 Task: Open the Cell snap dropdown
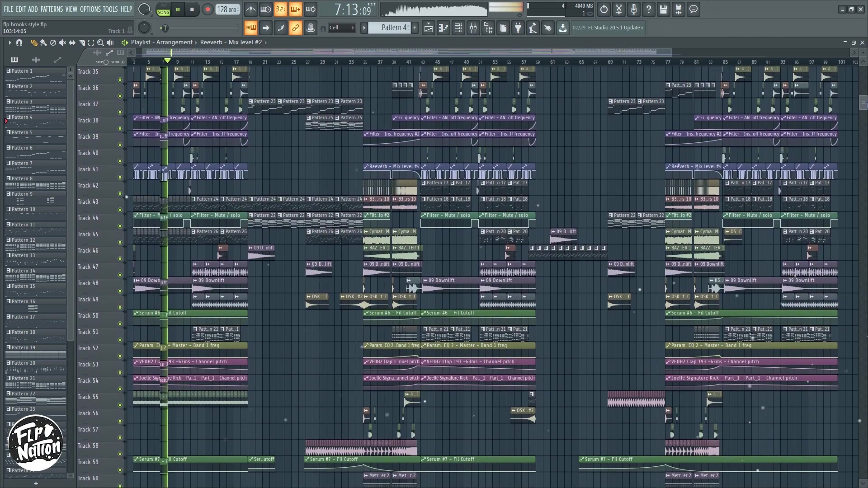point(342,28)
